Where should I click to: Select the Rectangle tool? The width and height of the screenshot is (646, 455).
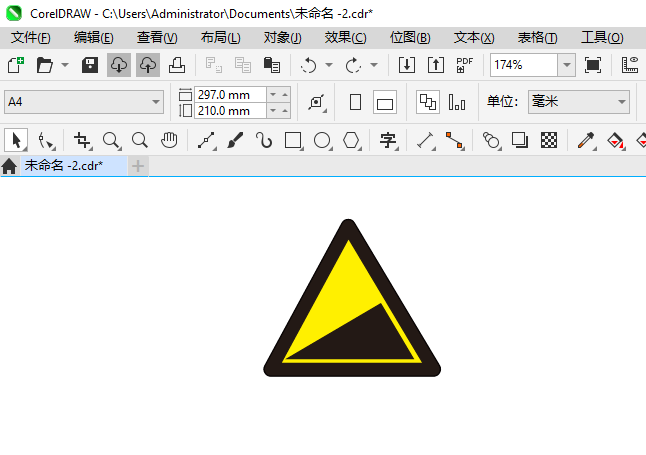pos(293,141)
